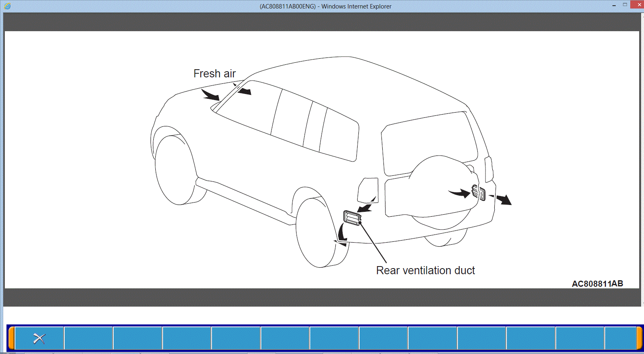Maximize the Internet Explorer window
The width and height of the screenshot is (644, 354).
625,5
